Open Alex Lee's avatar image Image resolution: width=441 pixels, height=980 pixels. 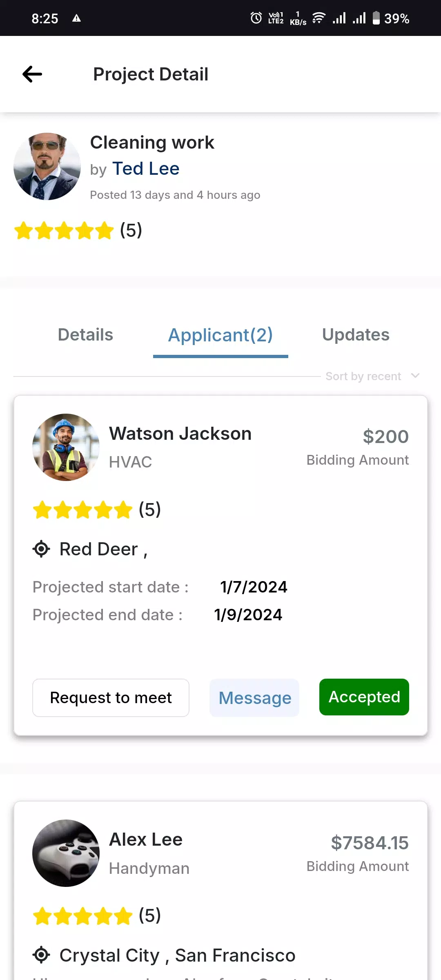[x=66, y=853]
